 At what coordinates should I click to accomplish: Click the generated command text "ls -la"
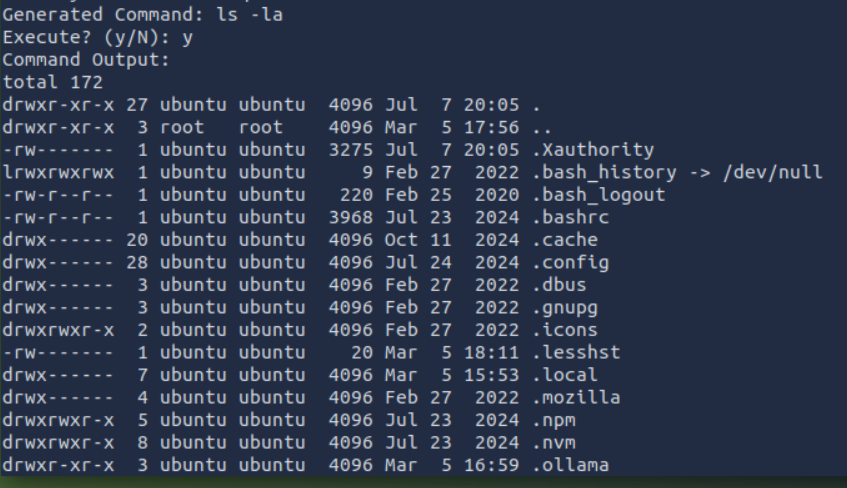(x=250, y=16)
